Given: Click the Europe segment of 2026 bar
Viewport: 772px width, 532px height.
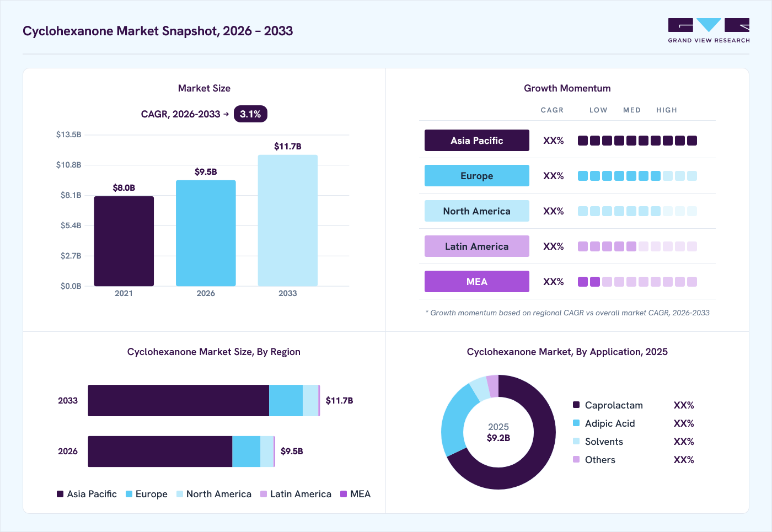Looking at the screenshot, I should (246, 452).
